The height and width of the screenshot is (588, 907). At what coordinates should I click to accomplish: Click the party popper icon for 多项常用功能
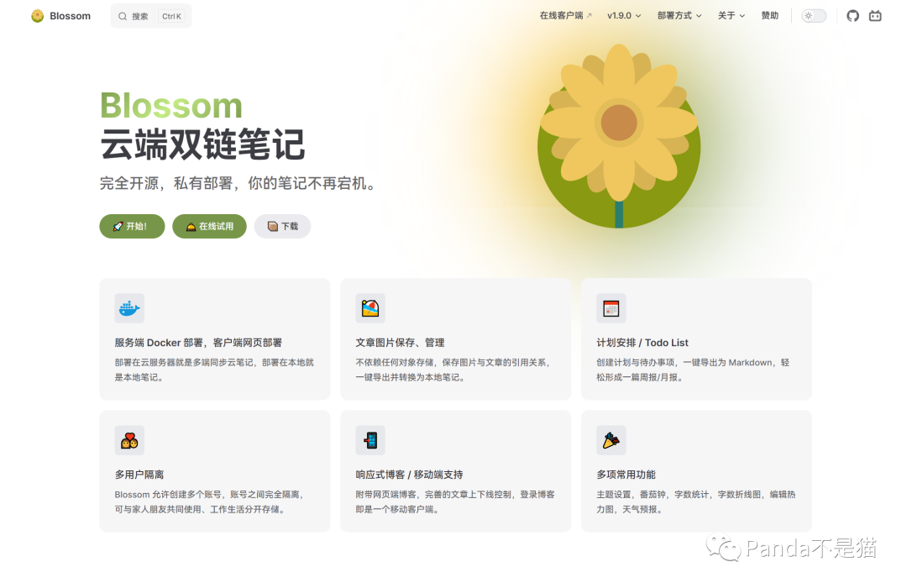click(611, 440)
